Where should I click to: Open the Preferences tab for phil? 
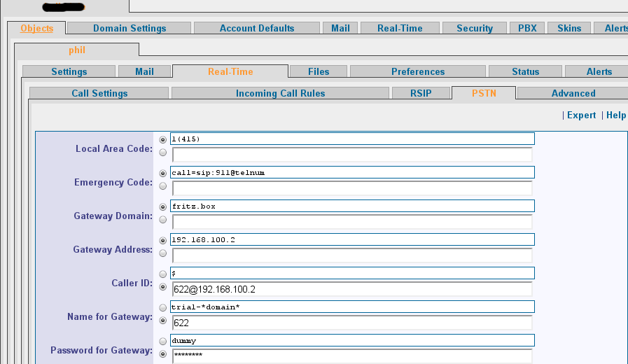point(418,71)
